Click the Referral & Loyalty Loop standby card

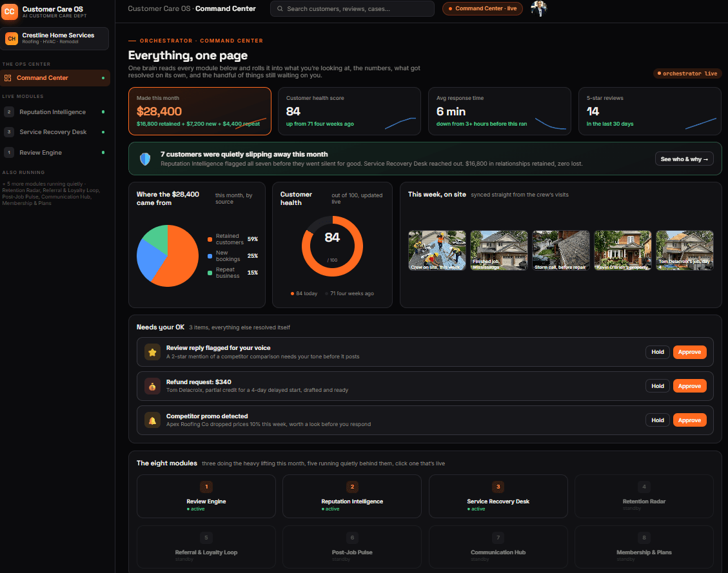[206, 547]
